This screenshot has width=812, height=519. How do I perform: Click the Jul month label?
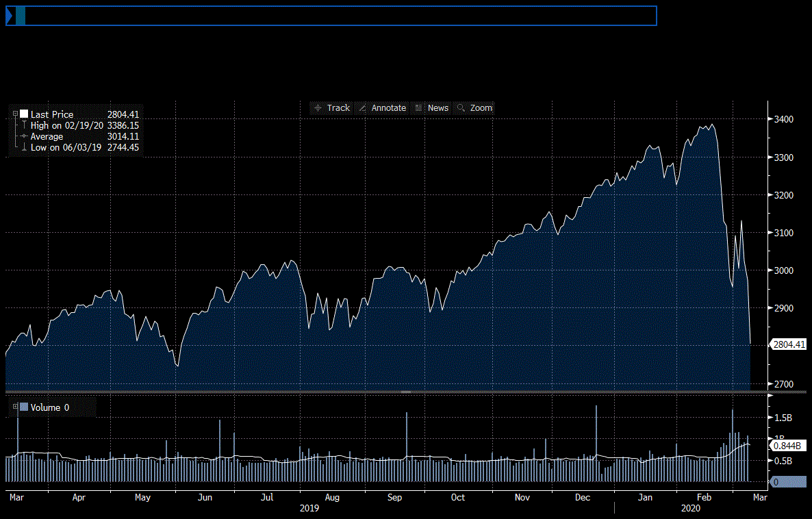pyautogui.click(x=267, y=497)
